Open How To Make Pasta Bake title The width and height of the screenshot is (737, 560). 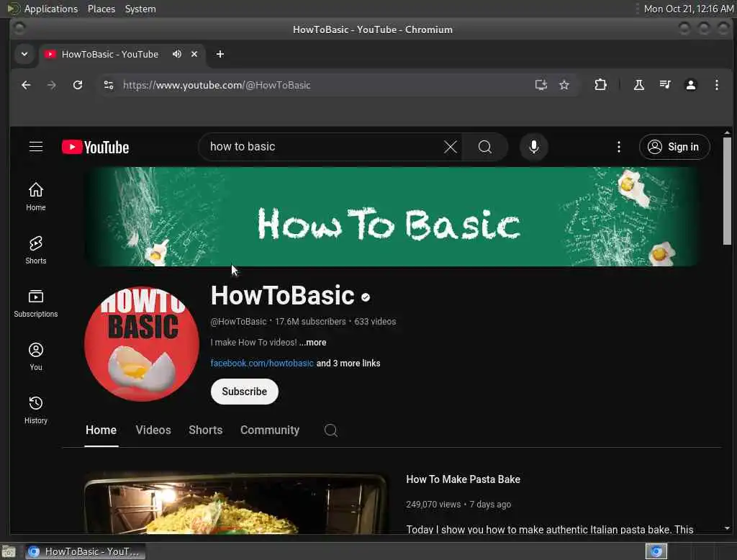[x=463, y=479]
